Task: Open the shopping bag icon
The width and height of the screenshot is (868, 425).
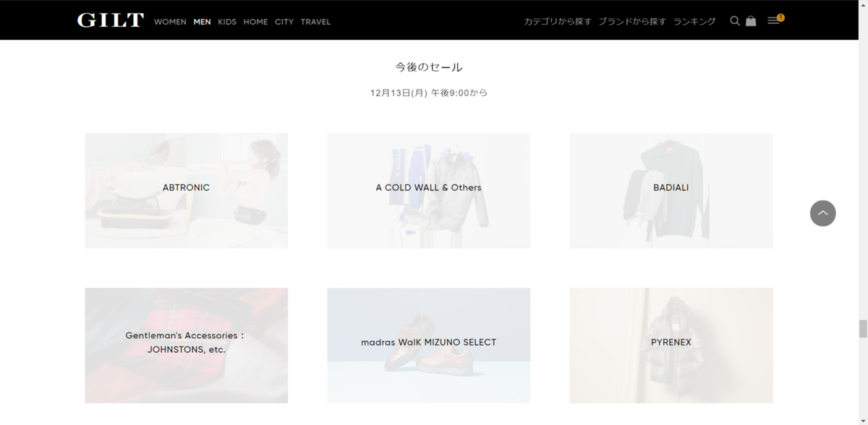Action: pos(751,21)
